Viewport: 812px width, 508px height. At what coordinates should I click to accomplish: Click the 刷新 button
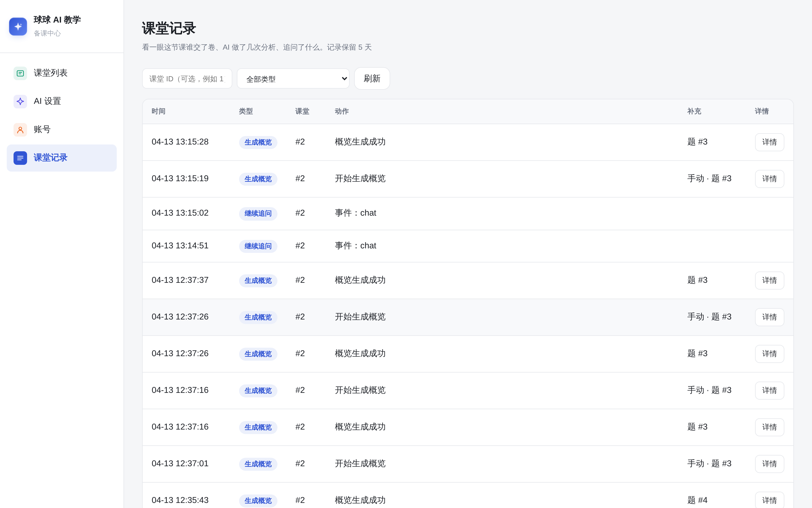click(372, 79)
